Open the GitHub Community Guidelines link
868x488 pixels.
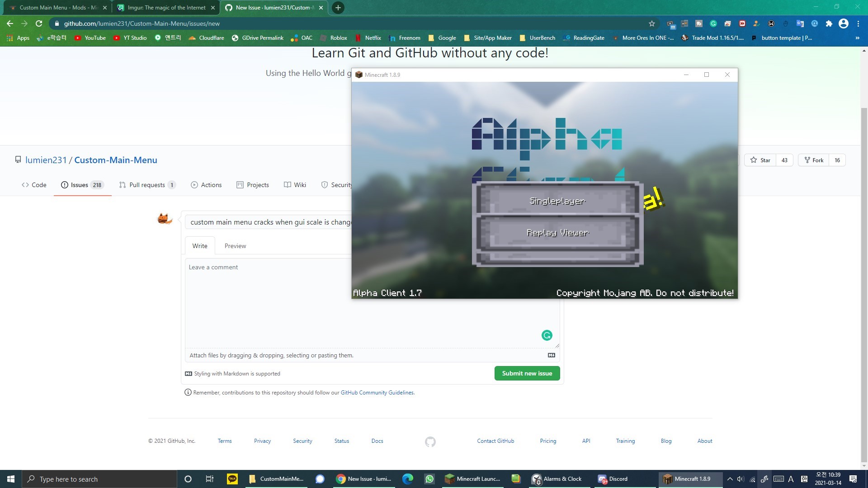point(377,392)
